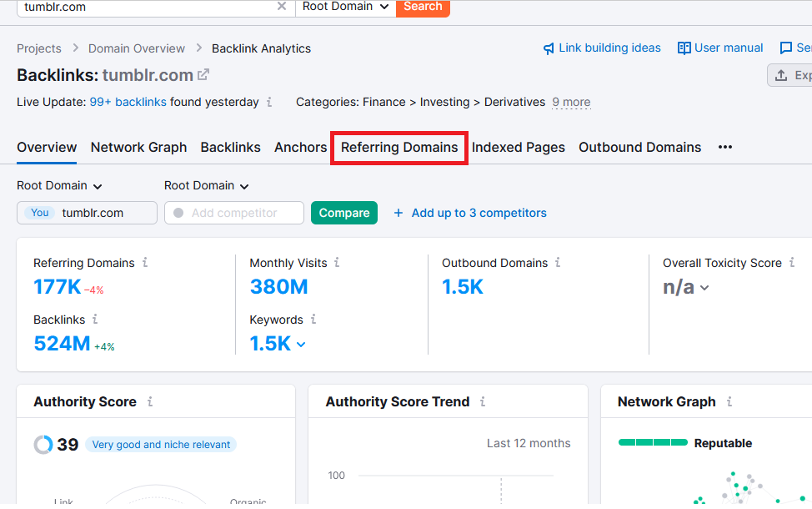Clear the tumblr.com search field using the X icon

point(282,6)
